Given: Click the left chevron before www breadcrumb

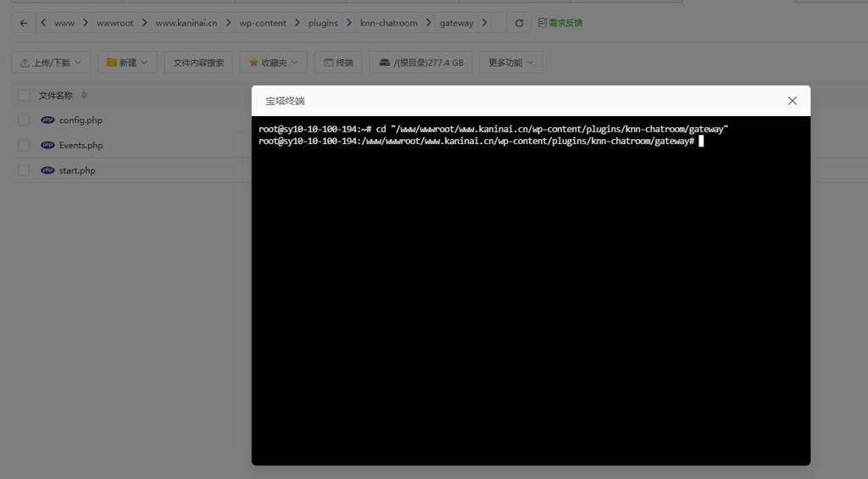Looking at the screenshot, I should [x=43, y=23].
